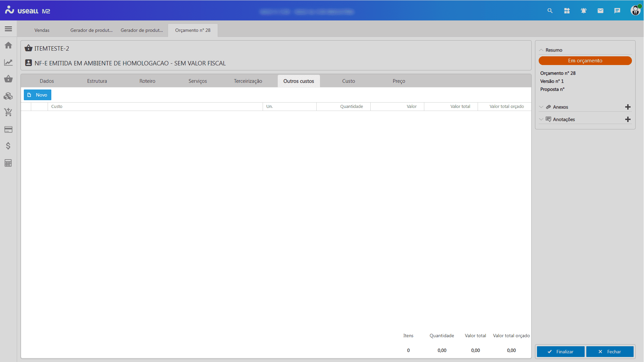Click the notification bell icon
644x362 pixels.
[584, 11]
